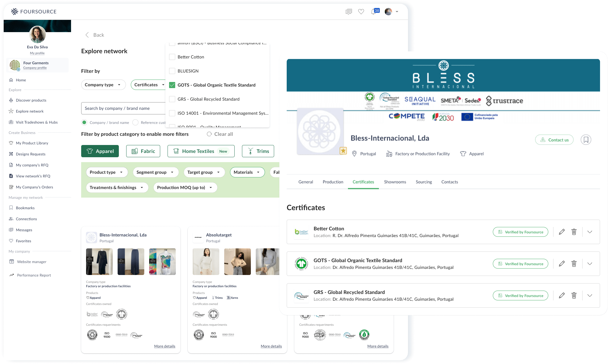The width and height of the screenshot is (608, 364).
Task: Select the Trims category button
Action: pyautogui.click(x=258, y=151)
